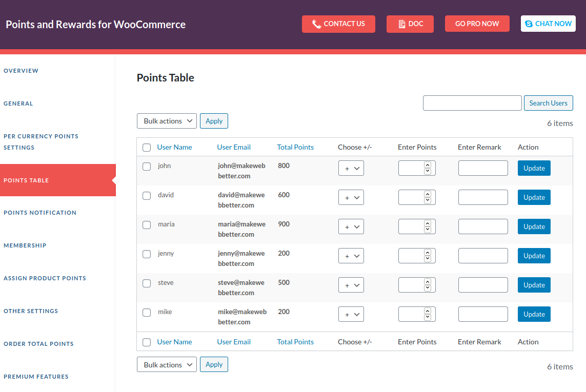The height and width of the screenshot is (392, 586).
Task: Click User Email in the table footer
Action: pyautogui.click(x=234, y=342)
